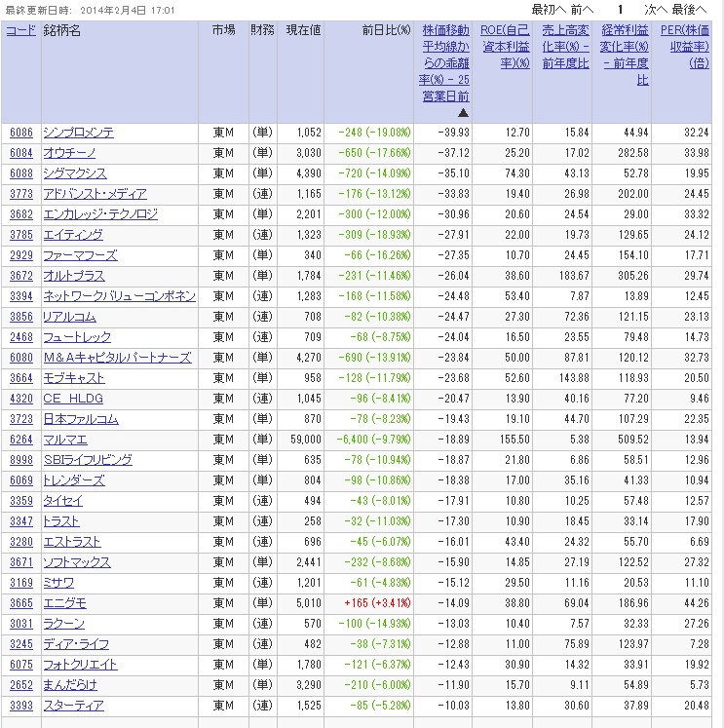Sort by ROE(自己資本利益率) header link
The image size is (724, 728).
(x=505, y=47)
